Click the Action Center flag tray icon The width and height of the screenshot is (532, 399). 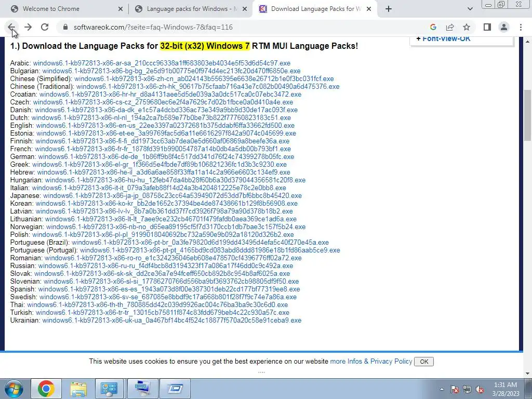click(455, 390)
